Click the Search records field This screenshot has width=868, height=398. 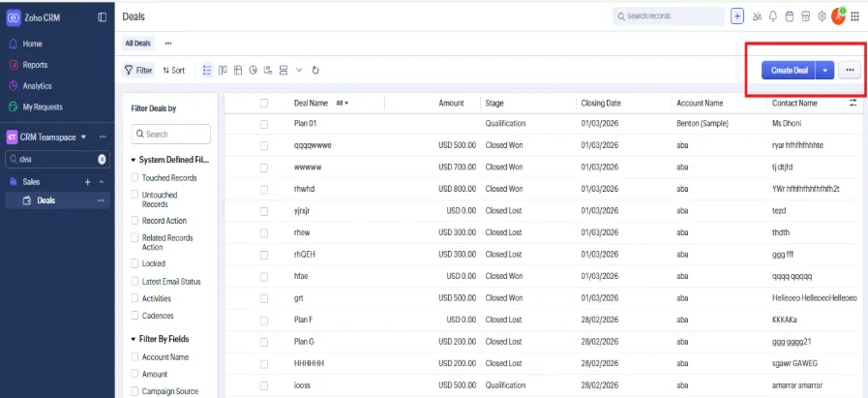669,16
